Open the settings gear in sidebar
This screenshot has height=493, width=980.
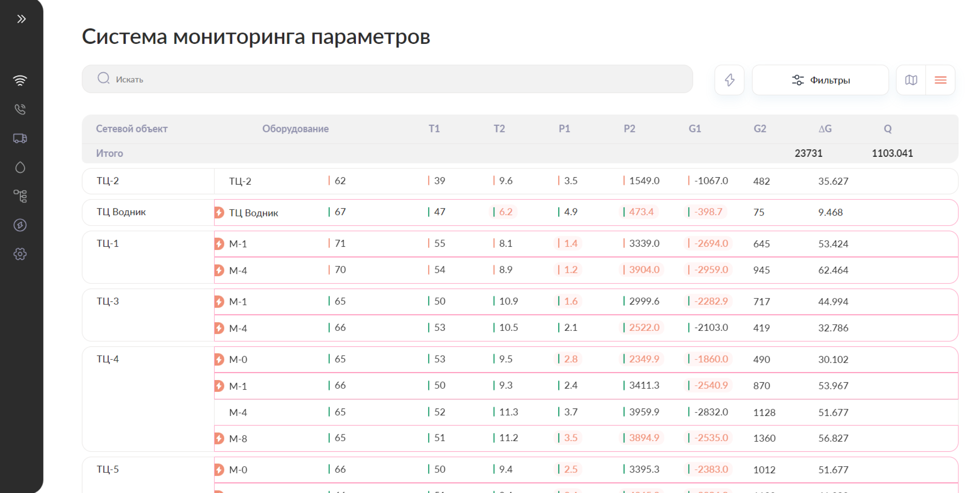pyautogui.click(x=20, y=254)
